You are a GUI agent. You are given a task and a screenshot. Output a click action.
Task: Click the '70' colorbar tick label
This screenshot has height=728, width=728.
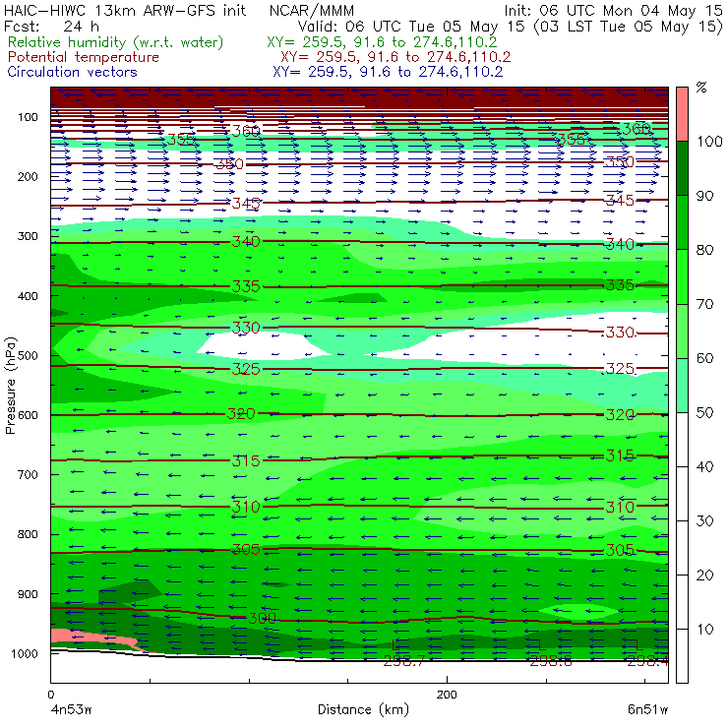tap(705, 304)
